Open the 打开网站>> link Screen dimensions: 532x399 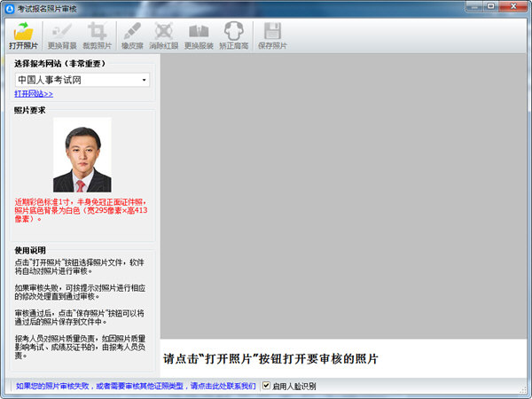34,93
